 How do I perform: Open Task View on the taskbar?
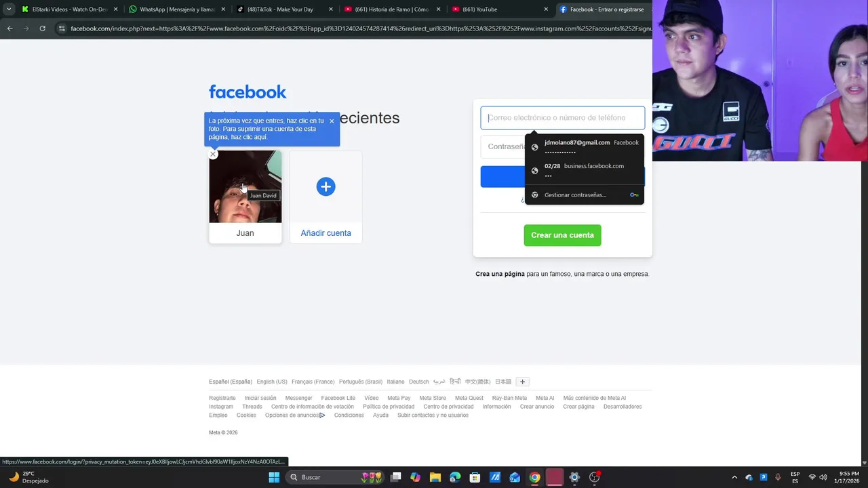point(396,477)
